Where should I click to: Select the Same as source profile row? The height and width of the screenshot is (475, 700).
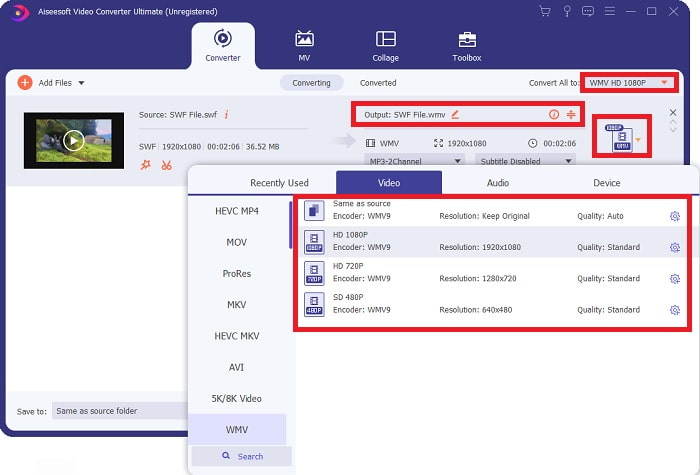(492, 211)
